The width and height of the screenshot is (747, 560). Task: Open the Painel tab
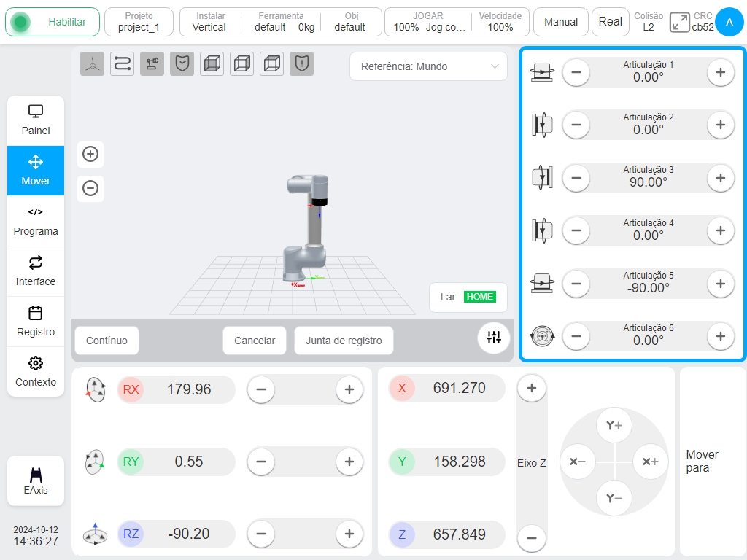point(36,120)
